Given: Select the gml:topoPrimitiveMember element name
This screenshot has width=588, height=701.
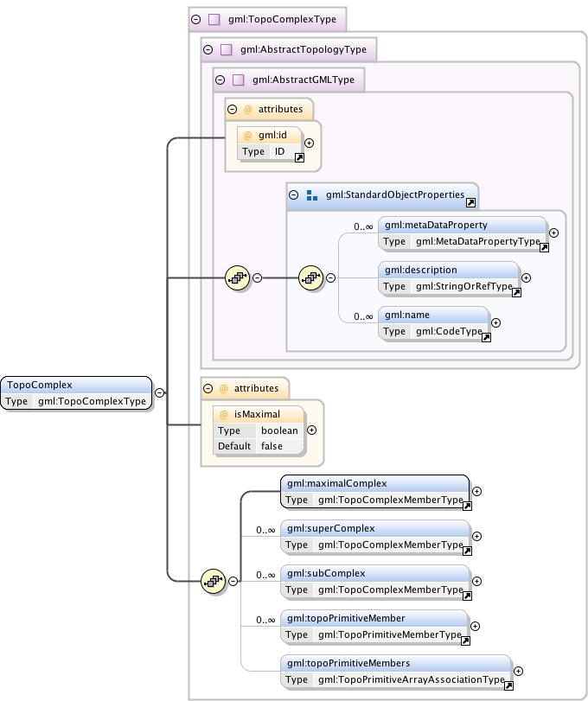Looking at the screenshot, I should [346, 618].
